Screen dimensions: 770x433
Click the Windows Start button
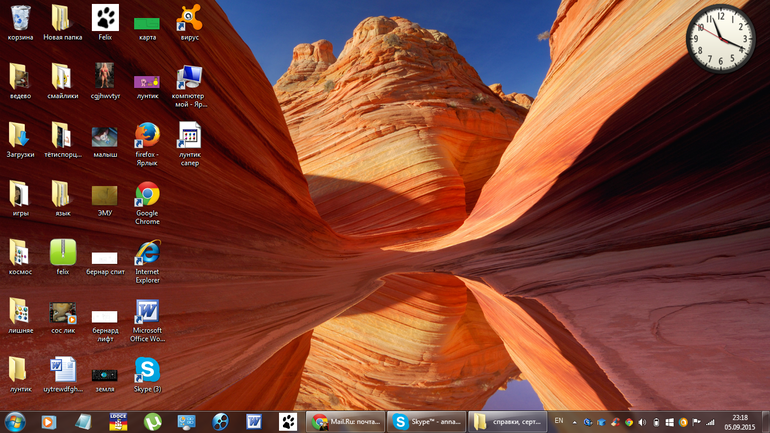coord(15,421)
